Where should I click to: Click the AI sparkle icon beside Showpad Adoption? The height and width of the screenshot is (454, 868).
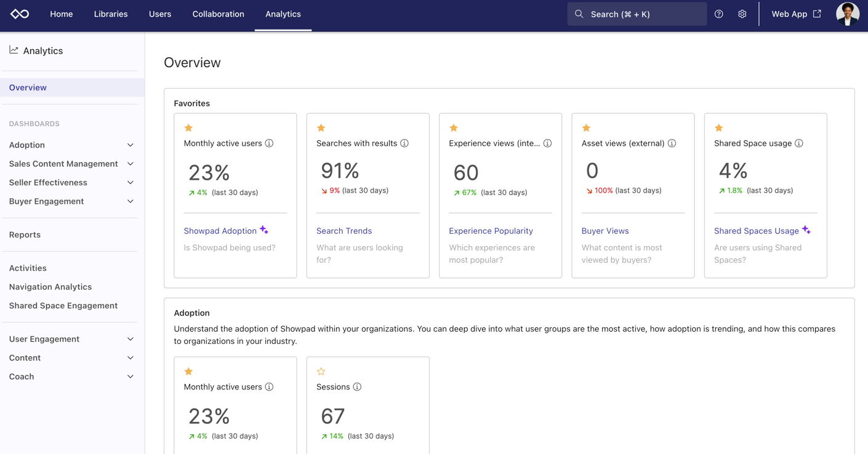[264, 229]
